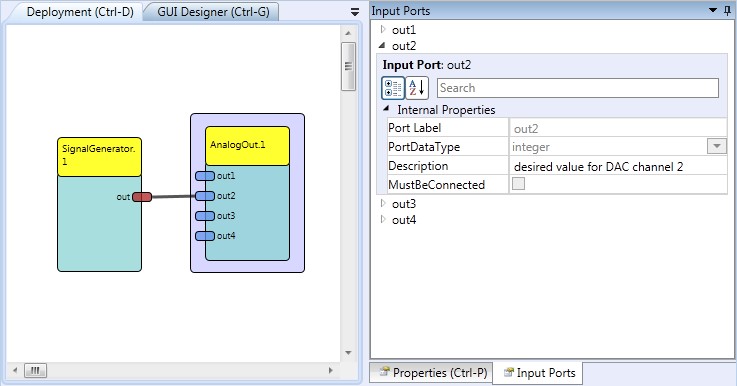Screen dimensions: 737x386
Task: Click the horizontal scrollbar right arrow
Action: tap(330, 370)
